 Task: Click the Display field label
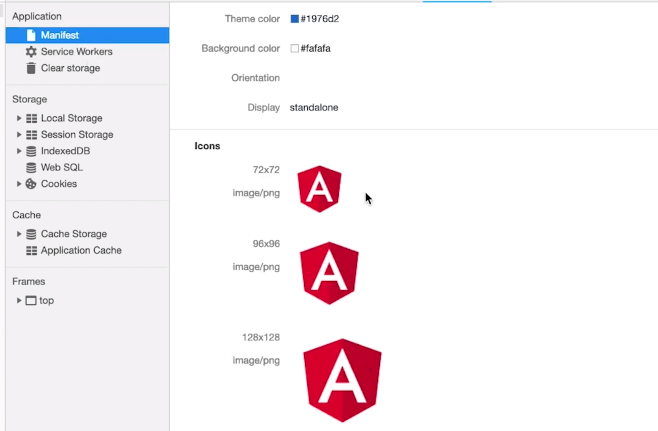pos(264,107)
